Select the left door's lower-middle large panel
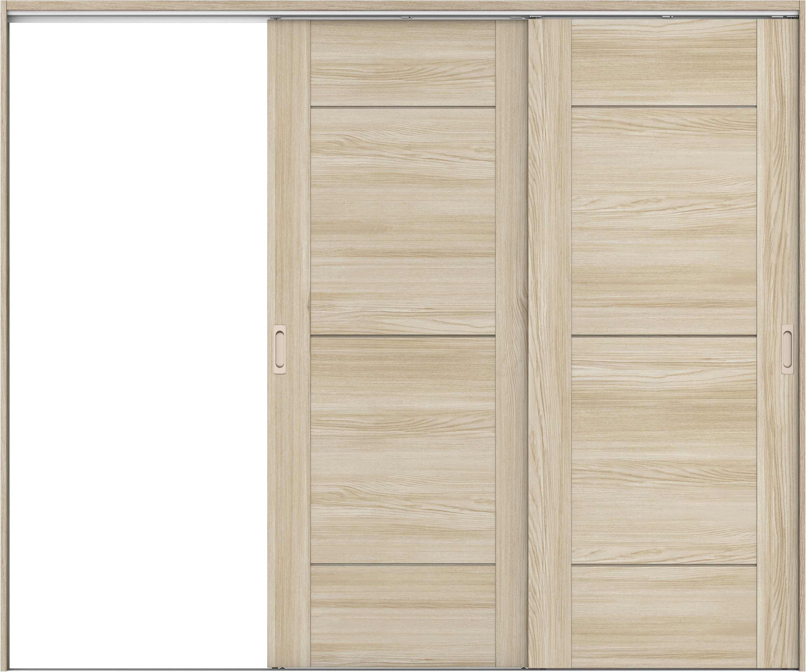The image size is (806, 672). click(402, 449)
